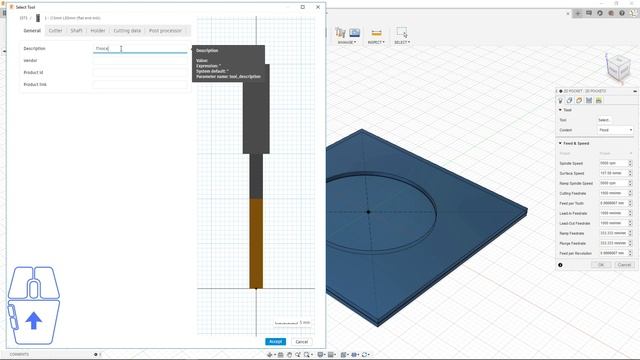Click the job status clock icon
This screenshot has width=640, height=360.
tap(600, 13)
